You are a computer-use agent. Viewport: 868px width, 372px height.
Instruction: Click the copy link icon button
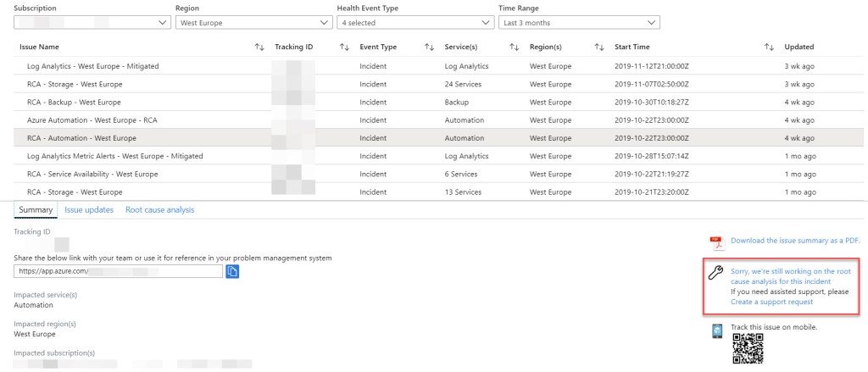(x=232, y=271)
